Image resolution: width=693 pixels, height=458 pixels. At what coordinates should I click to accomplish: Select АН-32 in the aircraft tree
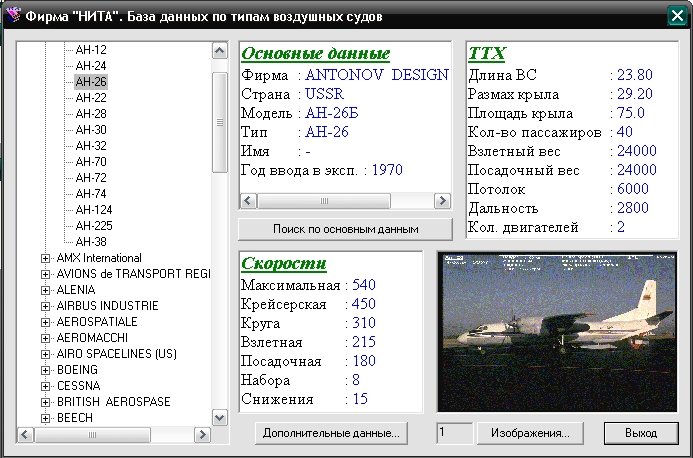(91, 145)
